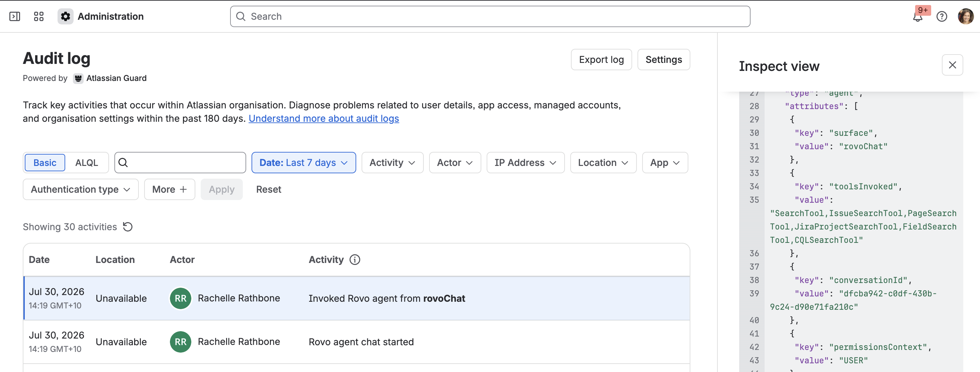The width and height of the screenshot is (980, 372).
Task: Open the help question mark icon
Action: (x=942, y=17)
